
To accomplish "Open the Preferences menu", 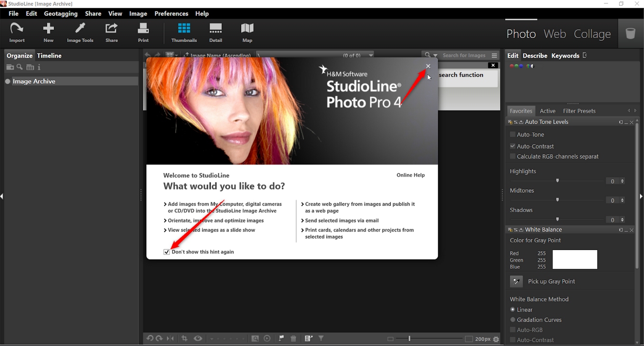I will 171,13.
